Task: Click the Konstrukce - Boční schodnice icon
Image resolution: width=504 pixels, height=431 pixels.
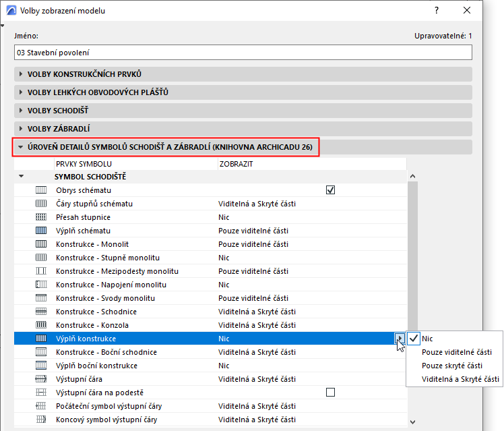Action: click(41, 352)
